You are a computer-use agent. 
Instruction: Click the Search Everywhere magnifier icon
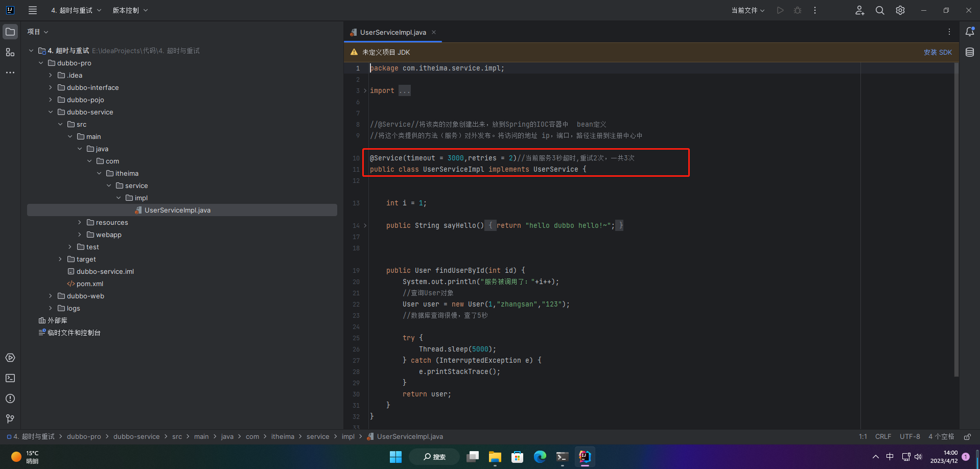pos(879,10)
